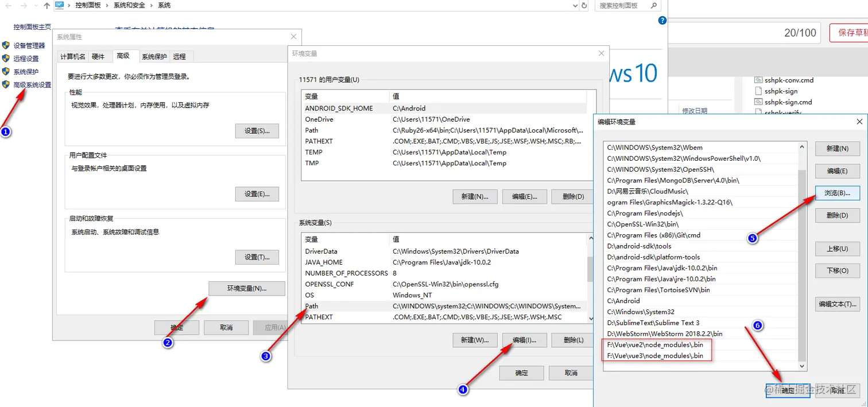Select D:\SublimeText\Sublime Text 3 entry

(x=702, y=323)
